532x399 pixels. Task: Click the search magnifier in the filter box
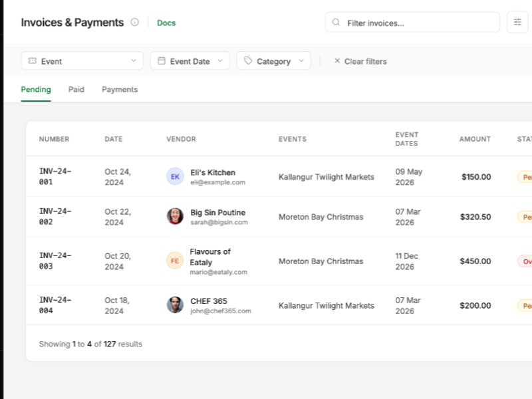(336, 22)
